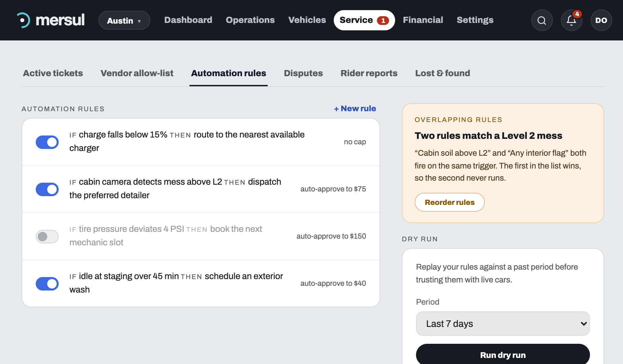623x364 pixels.
Task: Select the 'no cap' limit text
Action: coord(355,142)
